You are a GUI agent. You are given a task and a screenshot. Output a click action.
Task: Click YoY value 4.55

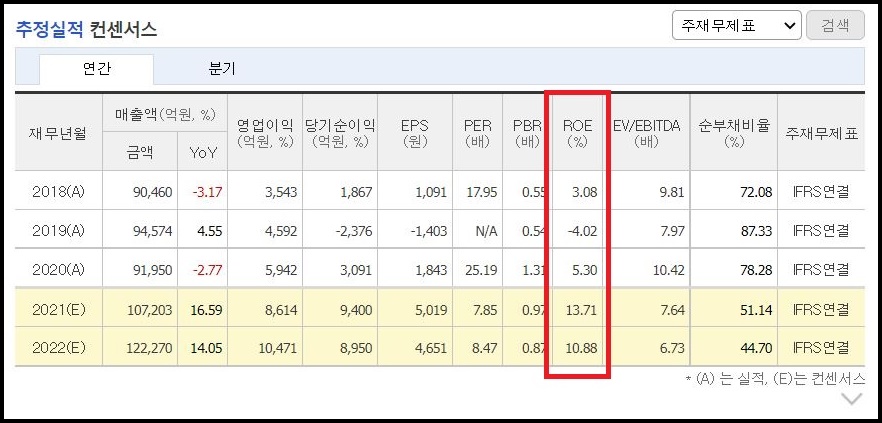click(209, 231)
